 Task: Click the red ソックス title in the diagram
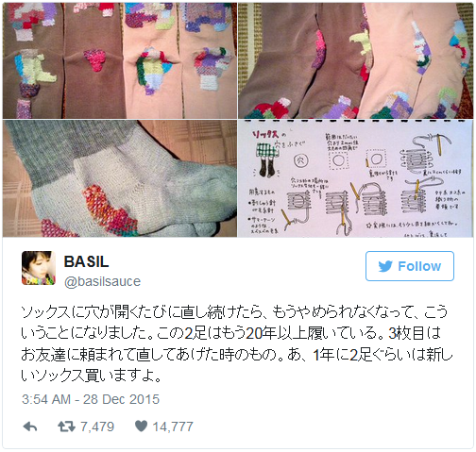click(x=265, y=135)
